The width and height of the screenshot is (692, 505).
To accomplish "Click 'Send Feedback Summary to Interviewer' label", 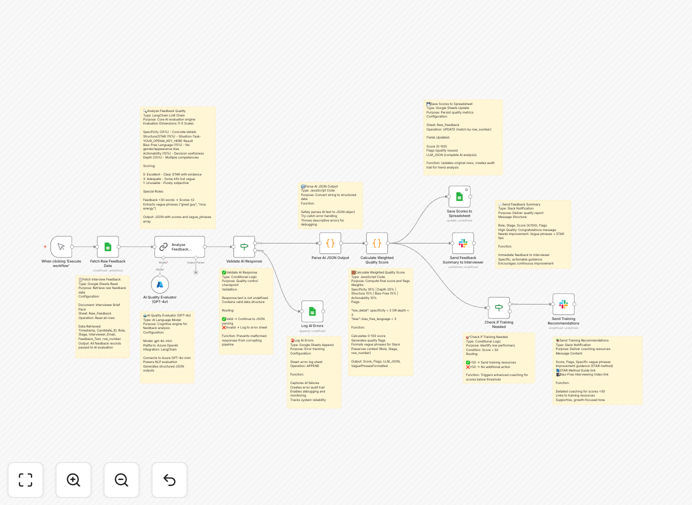I will point(463,260).
